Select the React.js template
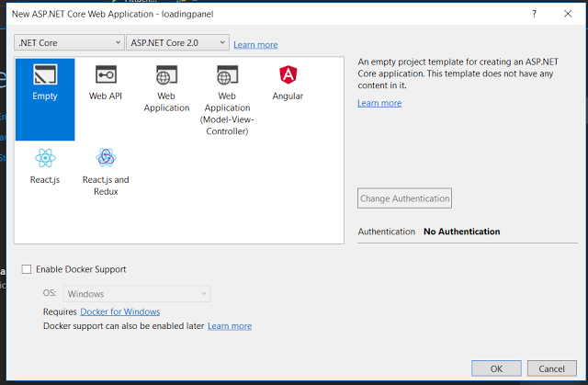Viewport: 588px width, 385px height. coord(45,166)
